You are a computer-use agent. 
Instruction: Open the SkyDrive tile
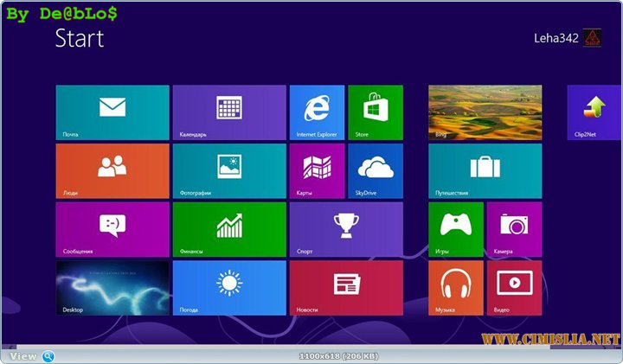pos(376,171)
